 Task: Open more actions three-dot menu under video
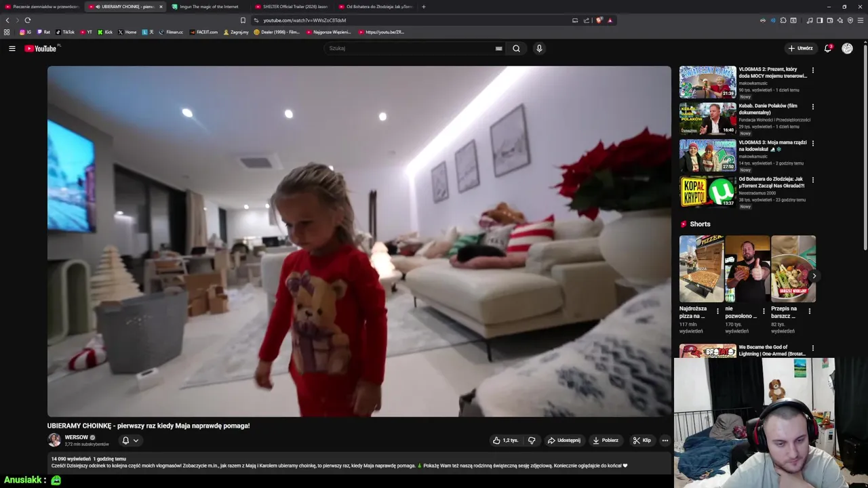(665, 441)
